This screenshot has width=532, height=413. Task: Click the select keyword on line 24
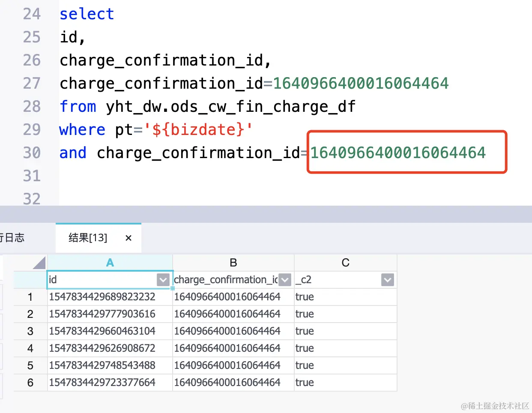[87, 14]
